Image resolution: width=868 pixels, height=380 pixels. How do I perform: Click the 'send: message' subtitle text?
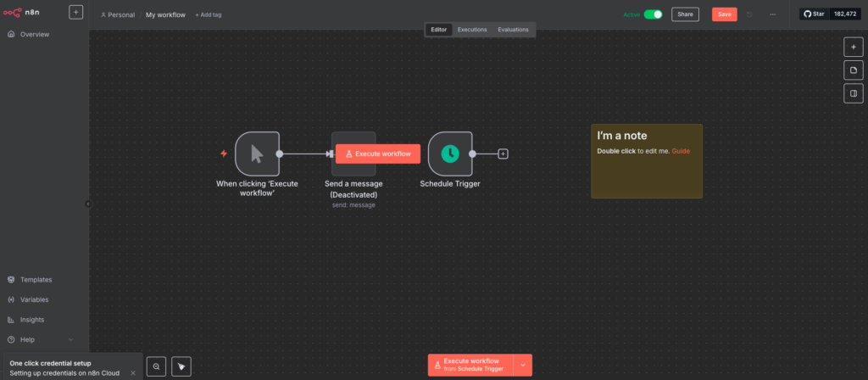pos(353,205)
